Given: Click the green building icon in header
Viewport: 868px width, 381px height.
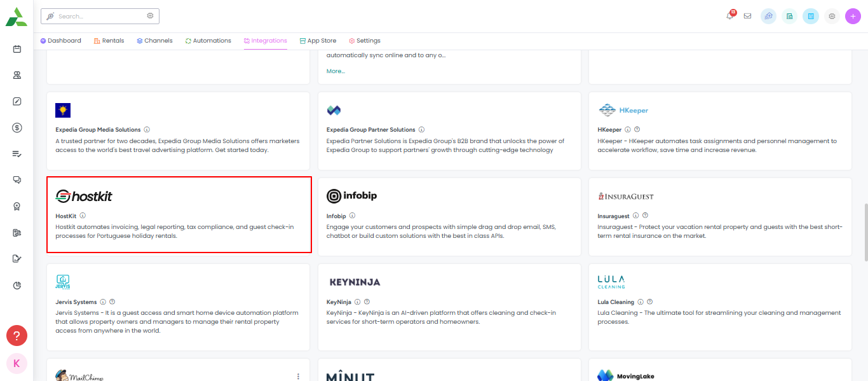Looking at the screenshot, I should pyautogui.click(x=789, y=16).
